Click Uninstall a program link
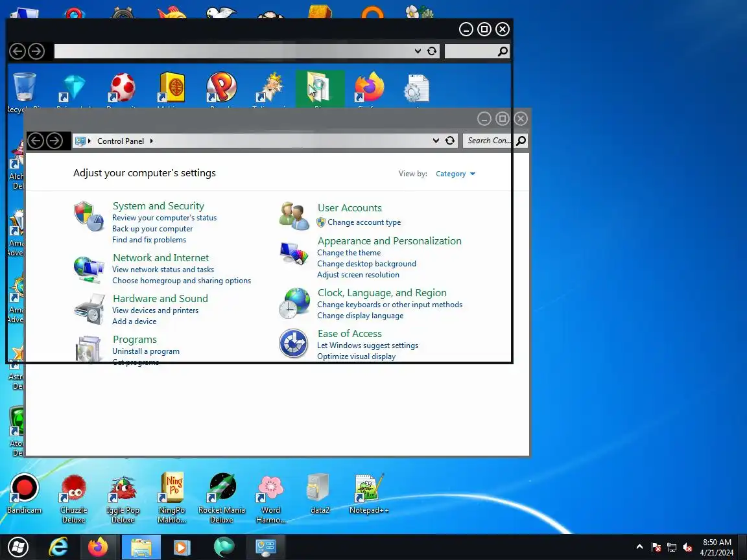The width and height of the screenshot is (747, 560). (146, 351)
